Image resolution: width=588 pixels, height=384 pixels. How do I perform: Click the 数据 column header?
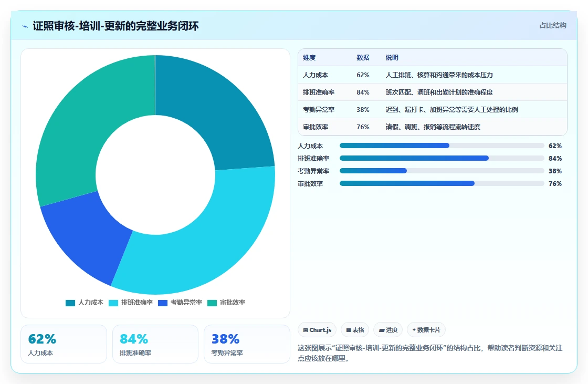[363, 58]
